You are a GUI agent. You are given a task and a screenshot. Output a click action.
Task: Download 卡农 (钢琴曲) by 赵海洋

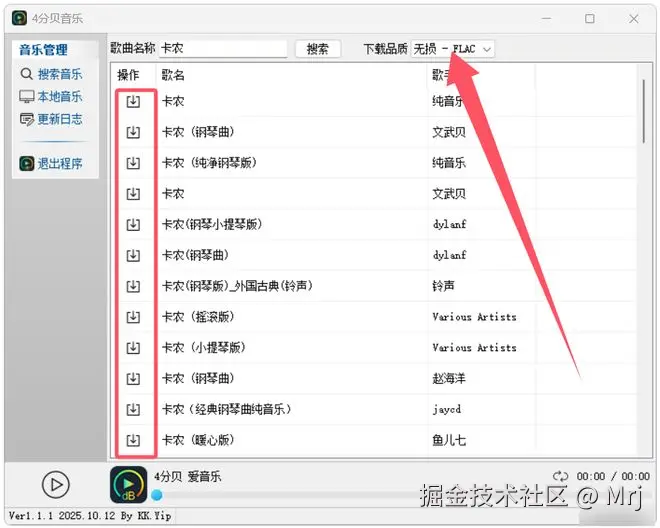click(133, 379)
